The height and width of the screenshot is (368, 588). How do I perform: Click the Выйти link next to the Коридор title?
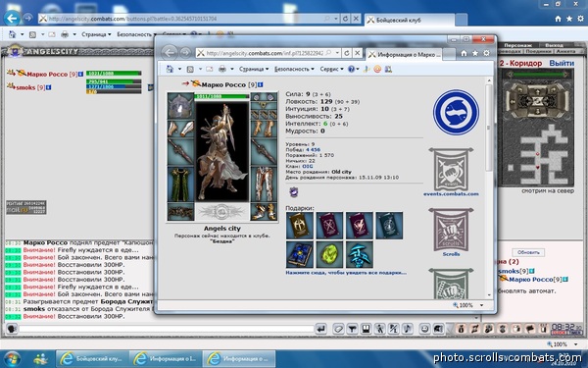coord(562,63)
